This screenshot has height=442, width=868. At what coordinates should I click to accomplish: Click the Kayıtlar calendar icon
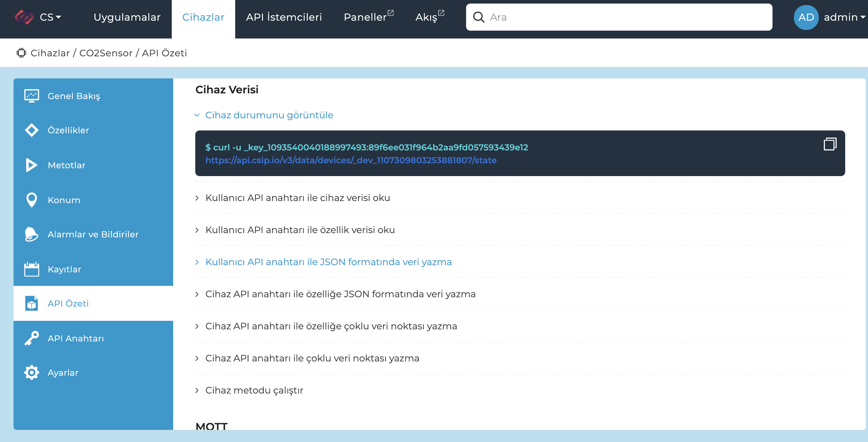32,269
